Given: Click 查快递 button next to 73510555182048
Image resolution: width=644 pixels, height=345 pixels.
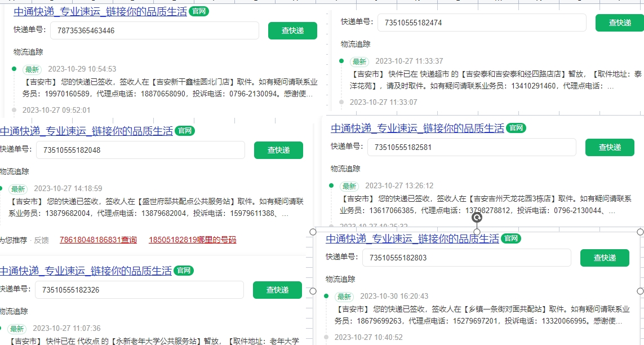Looking at the screenshot, I should tap(278, 150).
